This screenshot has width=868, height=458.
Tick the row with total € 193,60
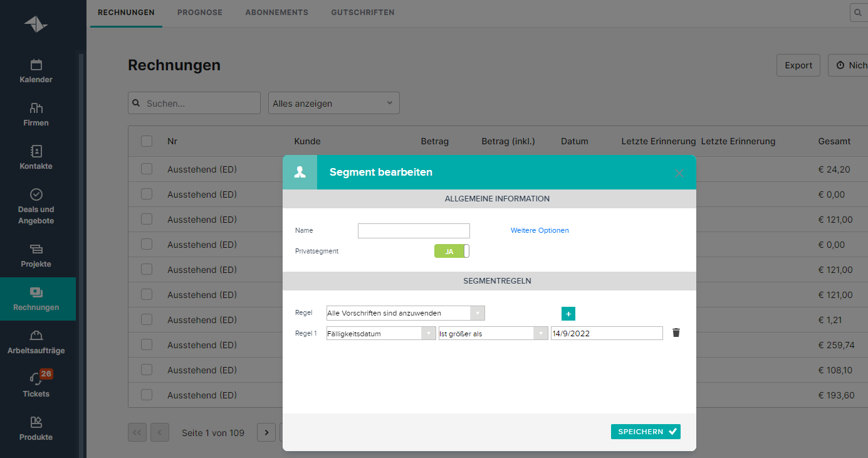point(147,395)
